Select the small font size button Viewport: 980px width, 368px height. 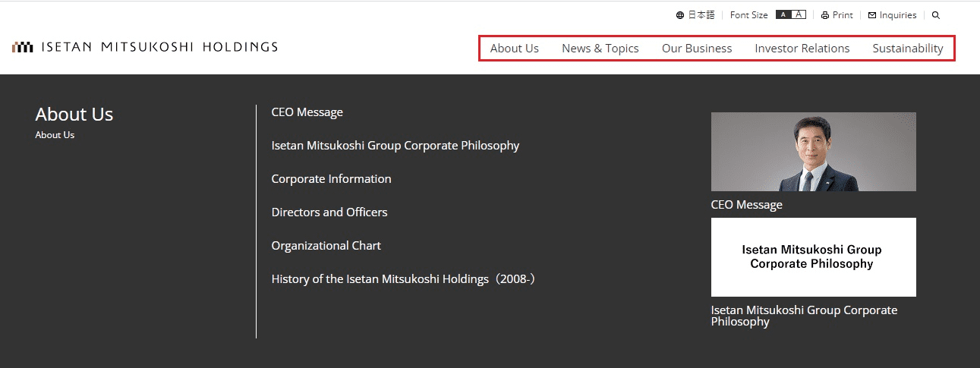[783, 14]
